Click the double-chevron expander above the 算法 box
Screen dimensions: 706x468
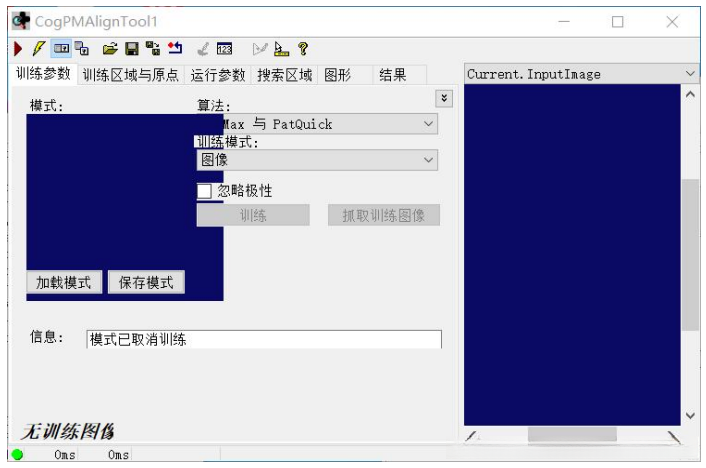pyautogui.click(x=444, y=98)
